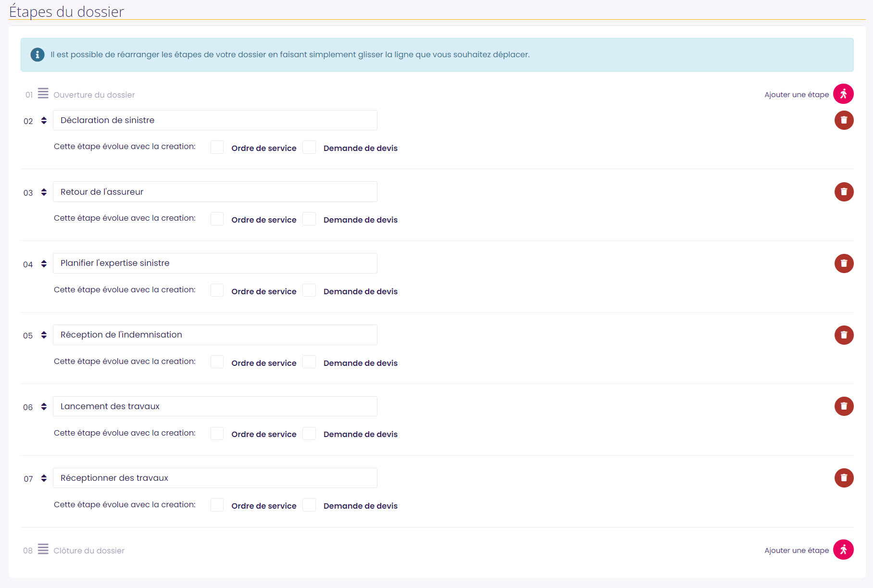Check Ordre de service for Planifier l'expertise sinistre

pos(217,290)
